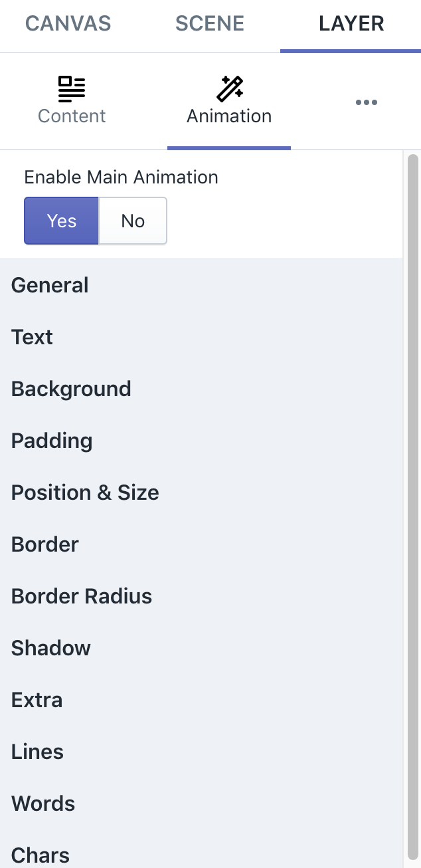Open the Border Radius section
The height and width of the screenshot is (868, 421).
[81, 596]
